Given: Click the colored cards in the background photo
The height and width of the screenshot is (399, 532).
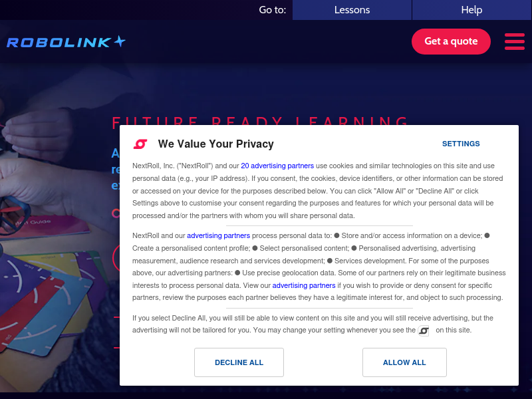Looking at the screenshot, I should pyautogui.click(x=47, y=299).
